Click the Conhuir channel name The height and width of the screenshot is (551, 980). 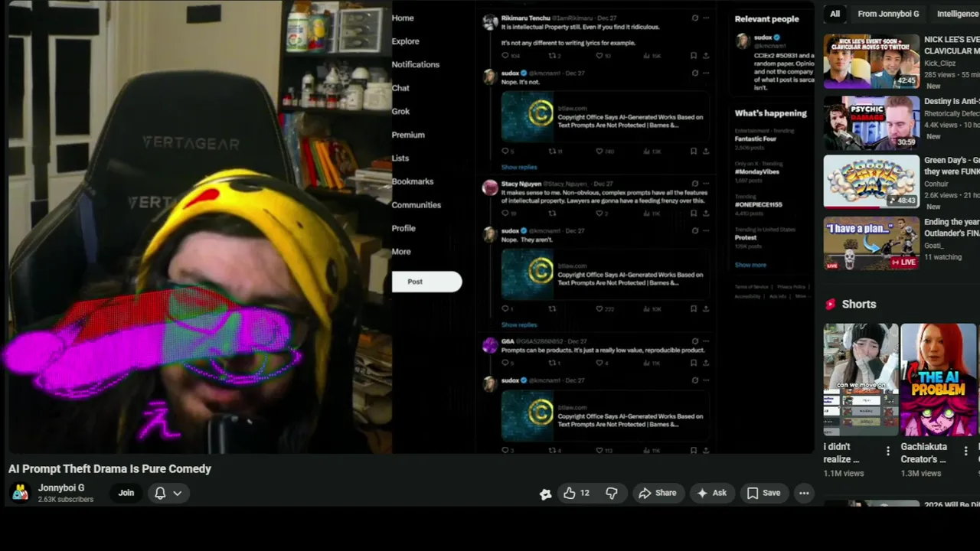[936, 184]
